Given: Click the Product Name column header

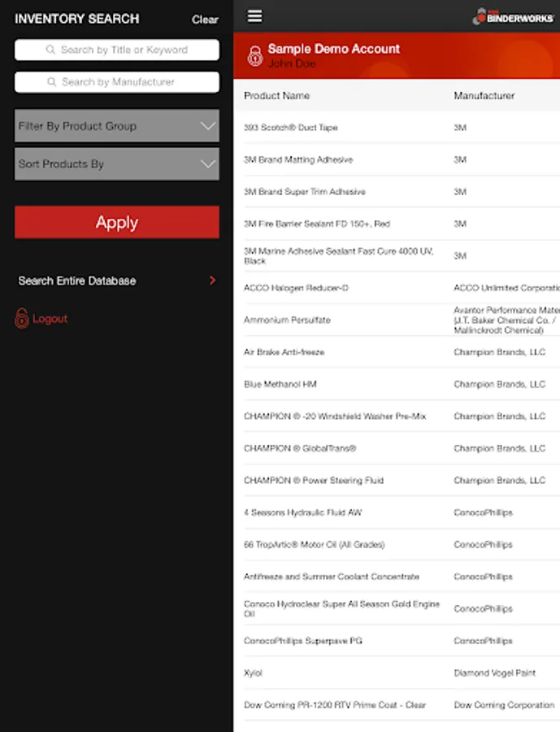Looking at the screenshot, I should [276, 96].
